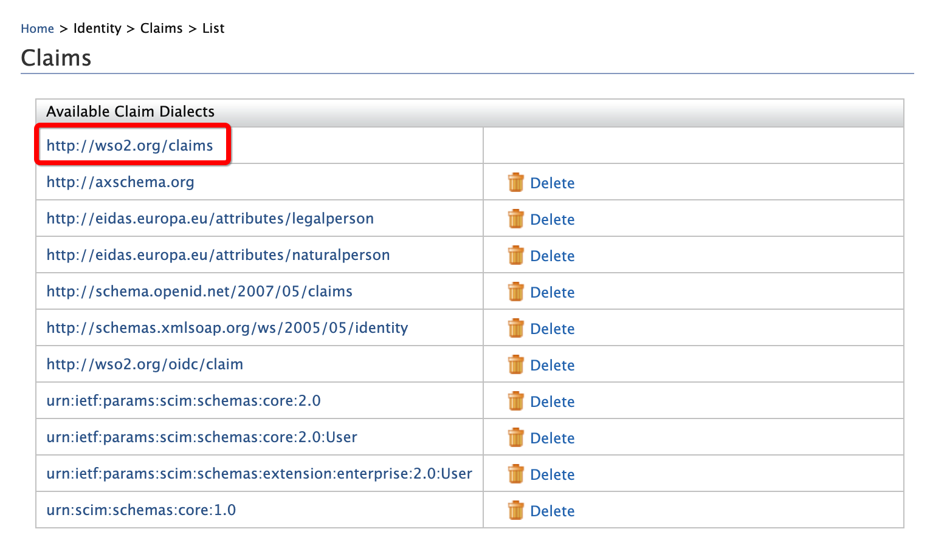Open schemas.xmlsoap.org identity dialect
Image resolution: width=930 pixels, height=560 pixels.
click(227, 328)
